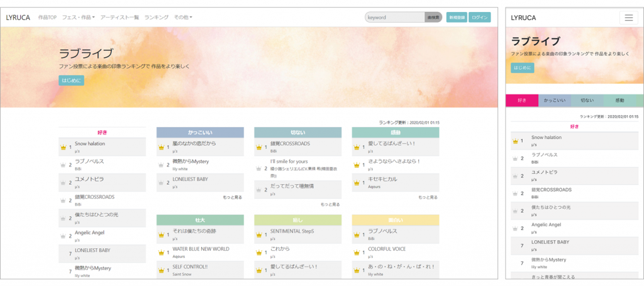Click the gold crown beside Snow halation in the wide desktop layout
Image resolution: width=644 pixels, height=286 pixels.
point(64,147)
